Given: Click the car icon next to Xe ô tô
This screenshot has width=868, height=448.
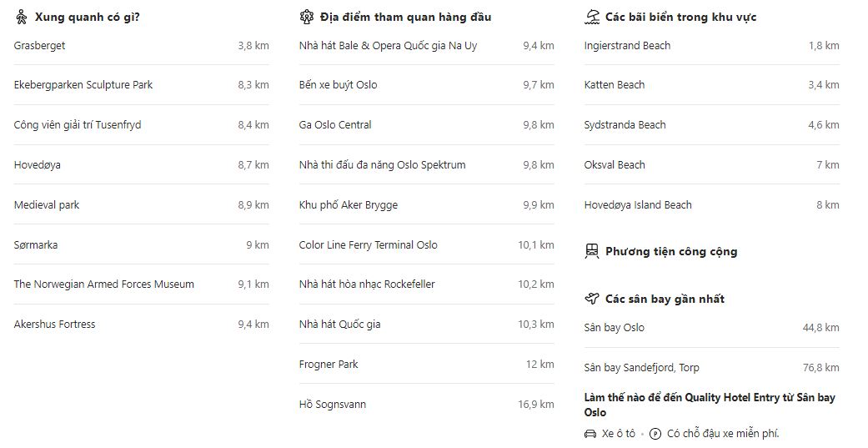Looking at the screenshot, I should tap(590, 434).
